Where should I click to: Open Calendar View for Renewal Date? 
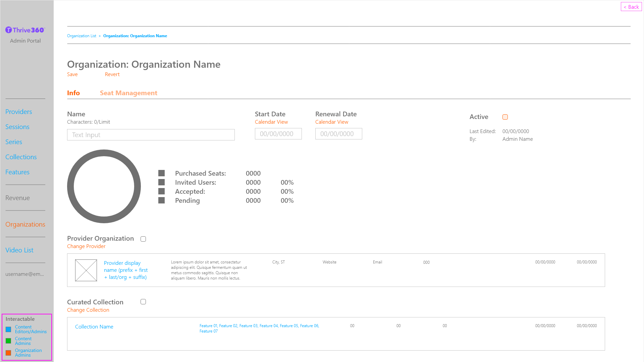coord(331,122)
